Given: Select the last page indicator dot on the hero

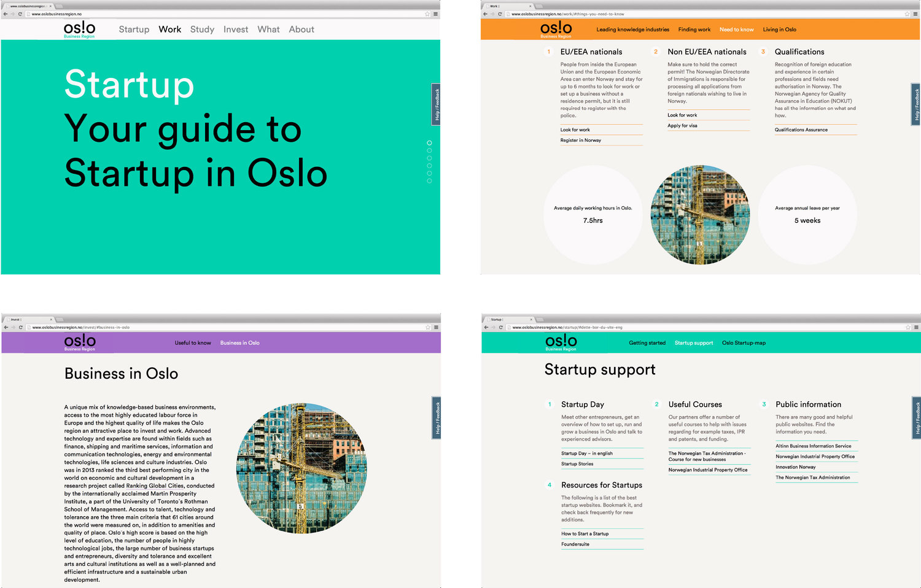Looking at the screenshot, I should [429, 181].
